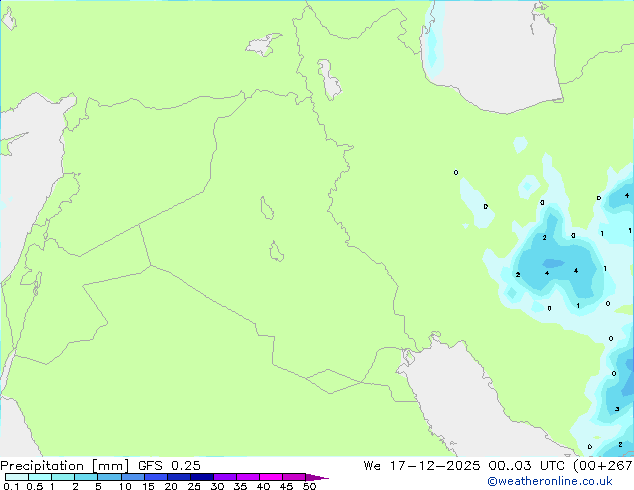Select the 30–35 mm violet legend swatch
The height and width of the screenshot is (490, 634).
(x=224, y=477)
